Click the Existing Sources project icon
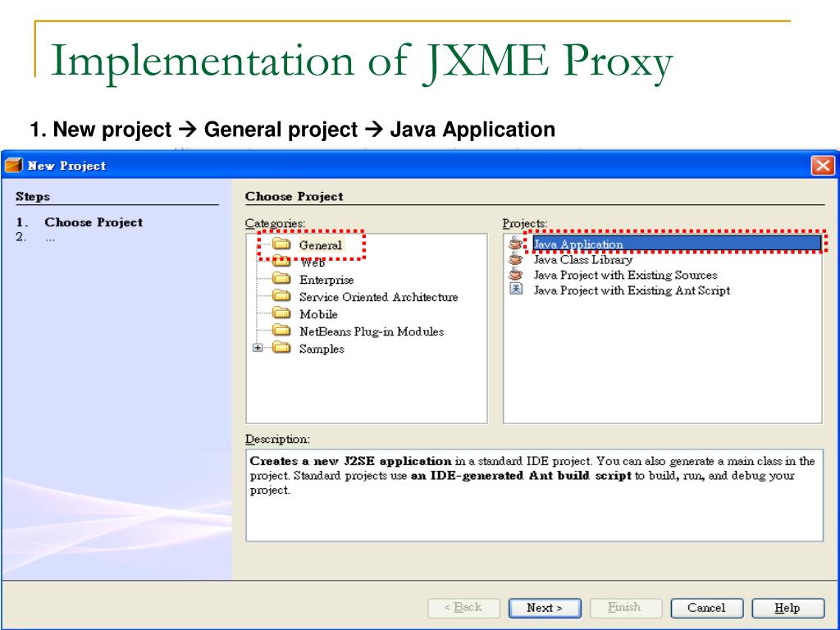The width and height of the screenshot is (840, 630). click(515, 274)
